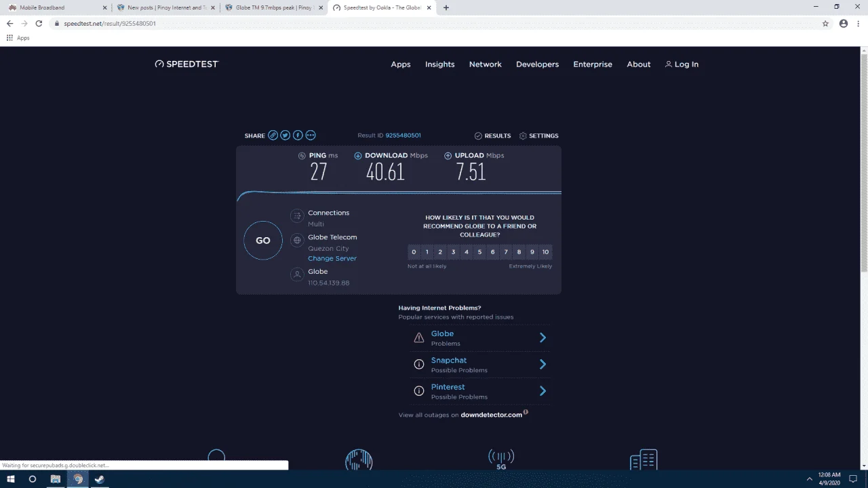
Task: Open the Insights menu item
Action: pyautogui.click(x=440, y=64)
